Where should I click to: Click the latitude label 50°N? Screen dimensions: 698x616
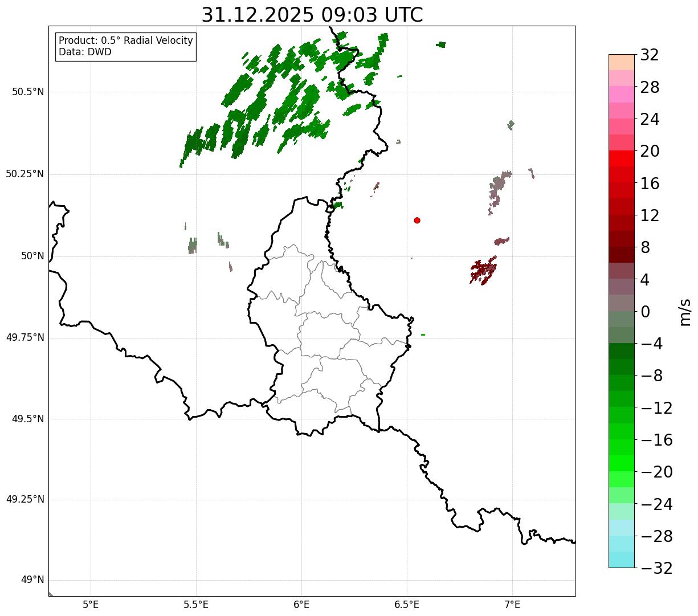(x=32, y=256)
